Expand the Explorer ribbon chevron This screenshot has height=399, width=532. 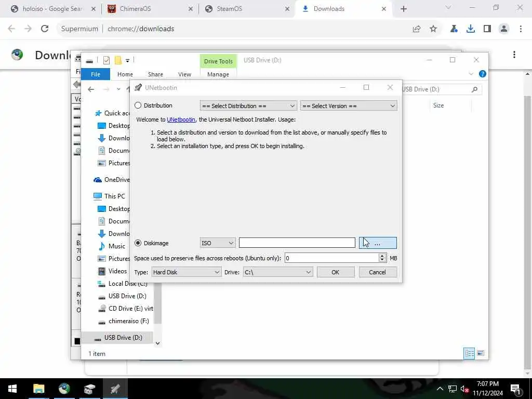point(471,74)
